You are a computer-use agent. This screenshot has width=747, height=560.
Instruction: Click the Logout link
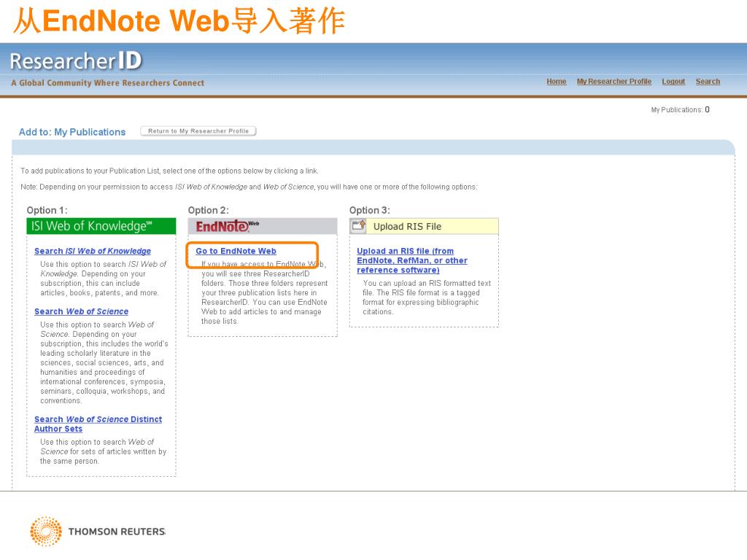click(673, 82)
